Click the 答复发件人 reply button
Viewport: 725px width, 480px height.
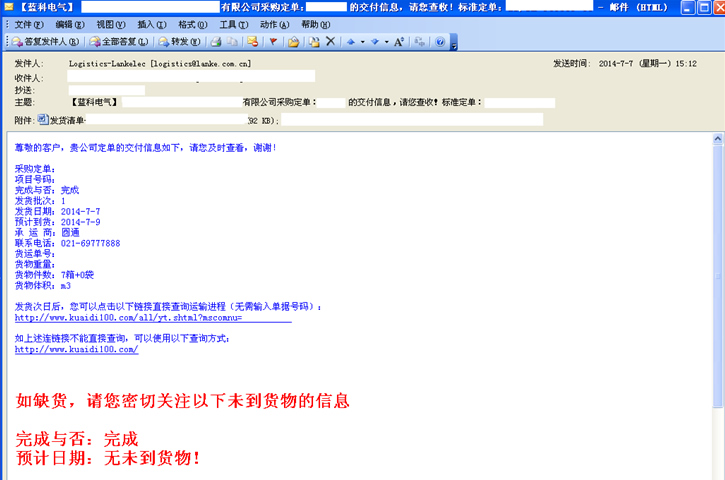pyautogui.click(x=45, y=42)
